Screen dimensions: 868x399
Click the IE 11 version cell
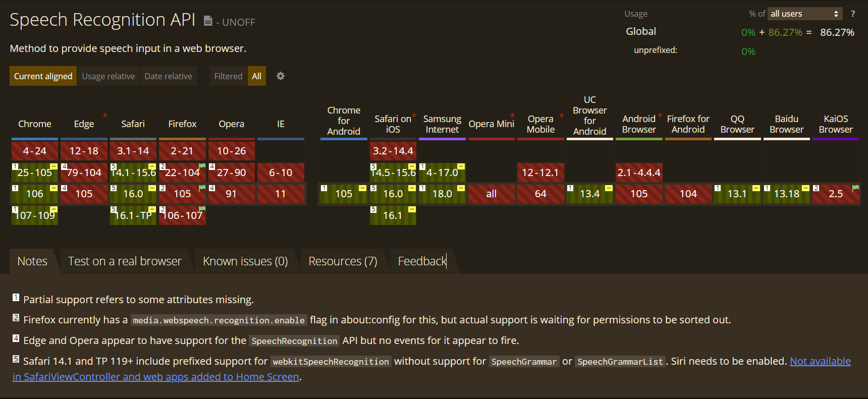[x=281, y=194]
